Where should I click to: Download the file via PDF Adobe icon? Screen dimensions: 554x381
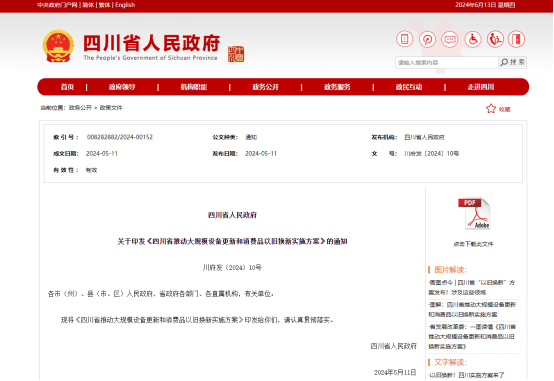(474, 214)
